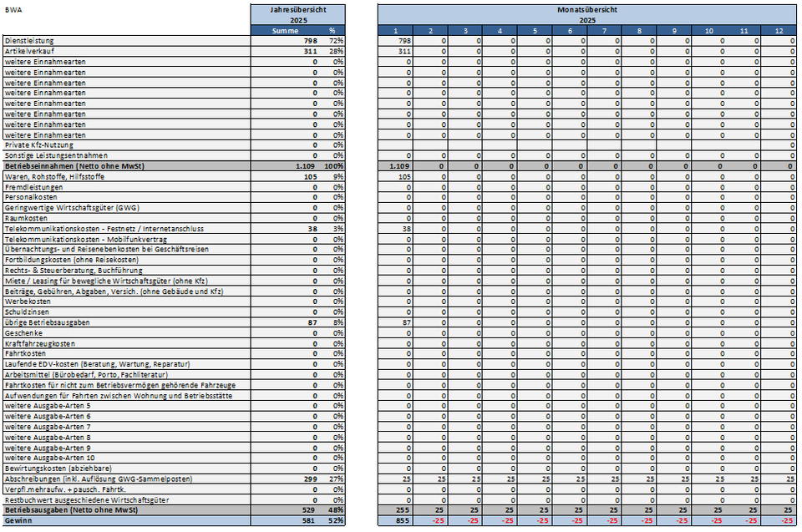Image resolution: width=802 pixels, height=532 pixels.
Task: Select Miete / Leasing für bewegliche Wirtschaftsgüter label
Action: [106, 281]
